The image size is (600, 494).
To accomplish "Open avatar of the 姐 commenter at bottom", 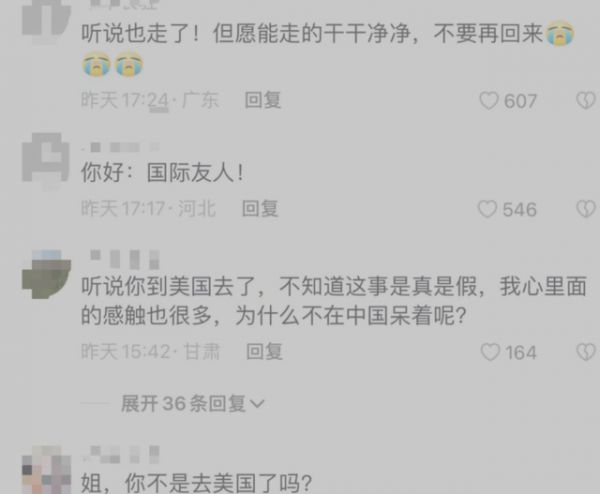I will 46,470.
